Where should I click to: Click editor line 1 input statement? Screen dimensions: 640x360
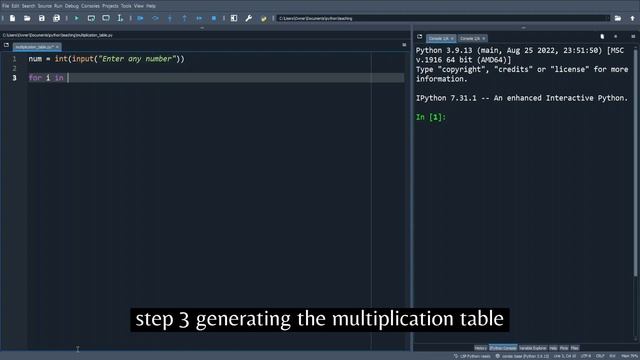pyautogui.click(x=107, y=59)
